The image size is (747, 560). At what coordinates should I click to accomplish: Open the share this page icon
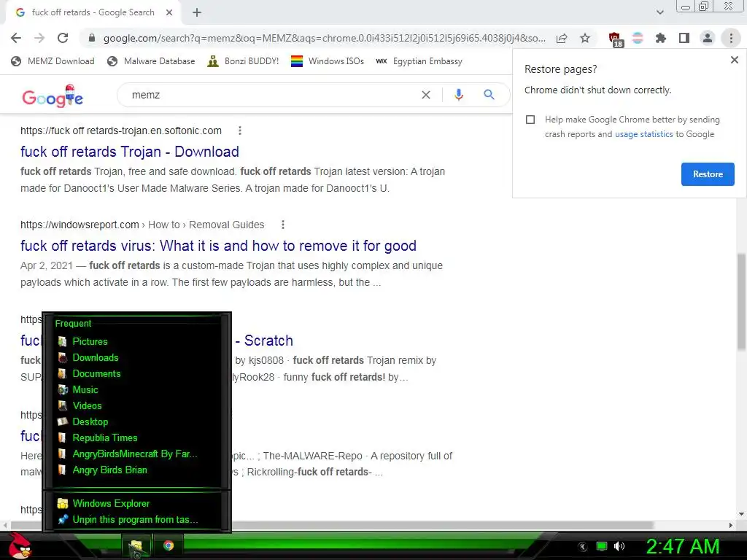(562, 39)
